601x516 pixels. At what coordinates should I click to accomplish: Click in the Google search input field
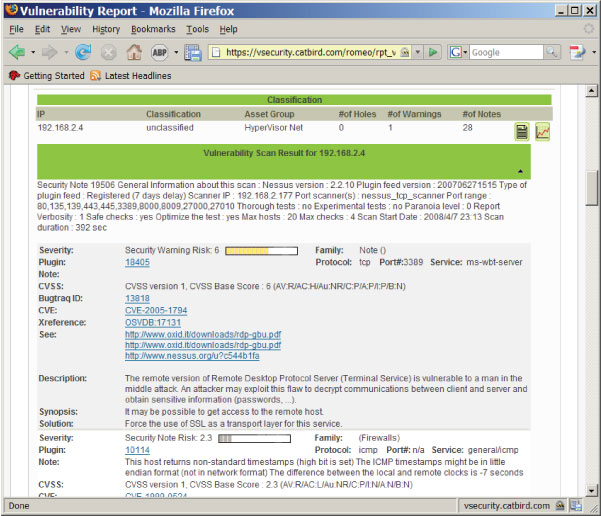click(x=505, y=52)
